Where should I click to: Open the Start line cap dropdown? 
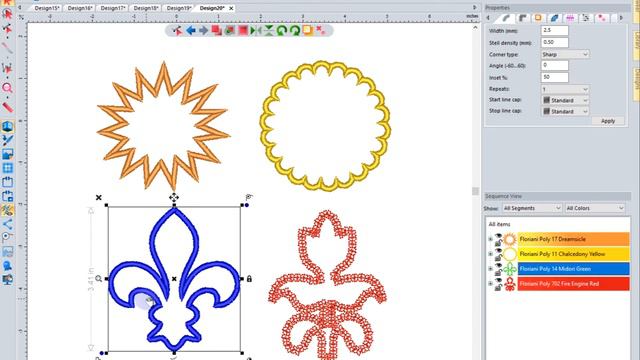(x=565, y=100)
